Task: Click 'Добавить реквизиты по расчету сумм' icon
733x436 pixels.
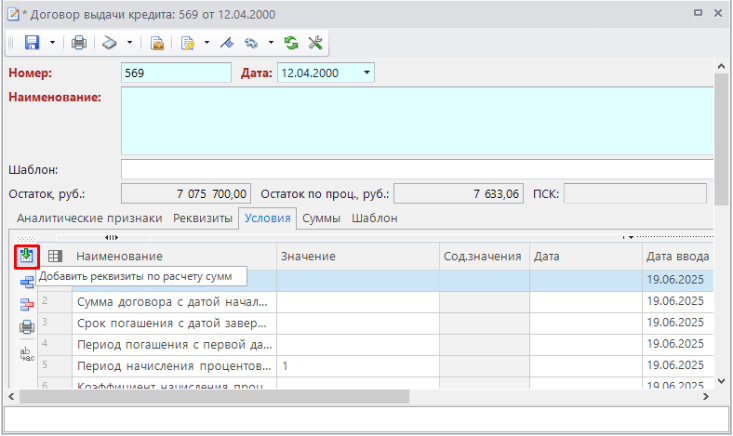Action: coord(26,256)
